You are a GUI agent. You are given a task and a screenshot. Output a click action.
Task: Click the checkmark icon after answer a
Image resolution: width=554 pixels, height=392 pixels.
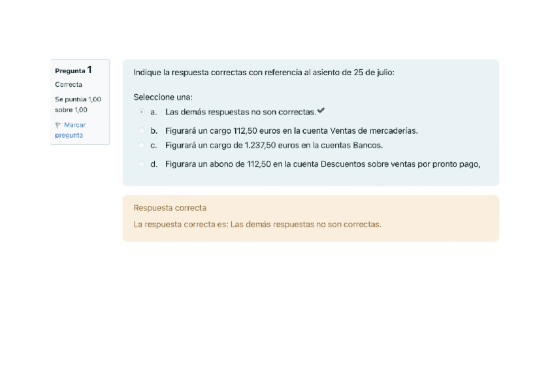[321, 111]
